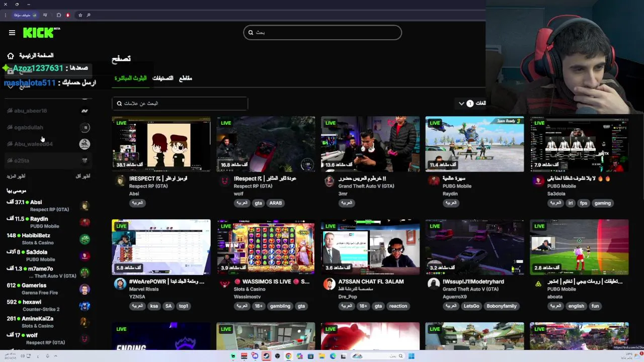
Task: Click the ARAB tag under wolf stream
Action: coord(276,203)
